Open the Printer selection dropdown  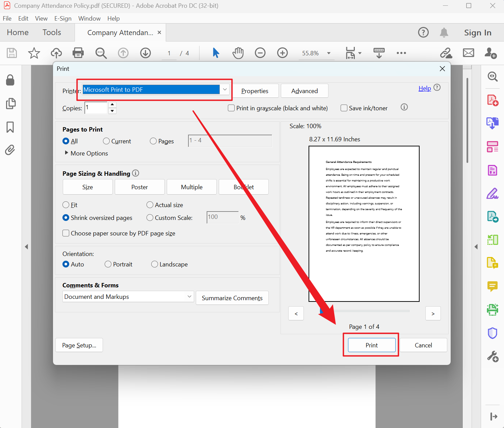(x=224, y=90)
